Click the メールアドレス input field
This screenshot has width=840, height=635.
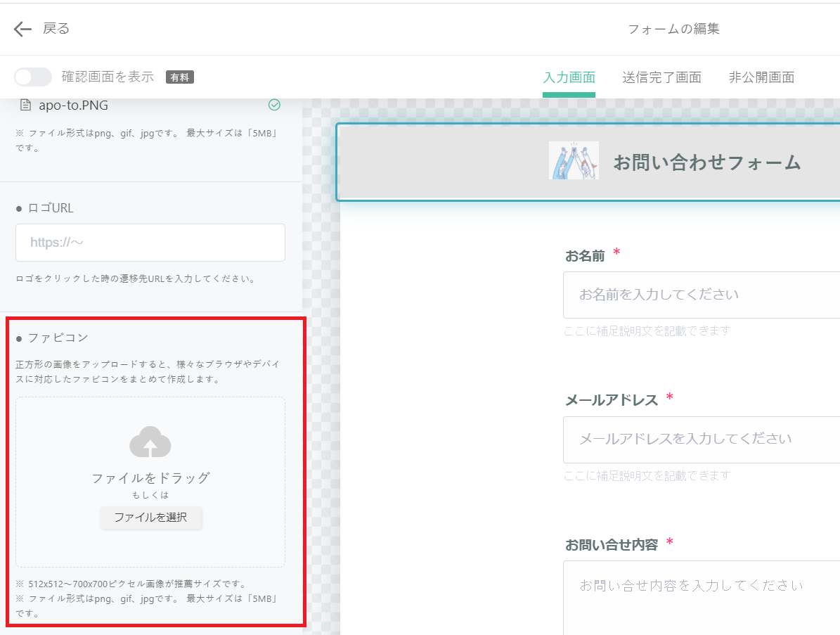coord(701,439)
